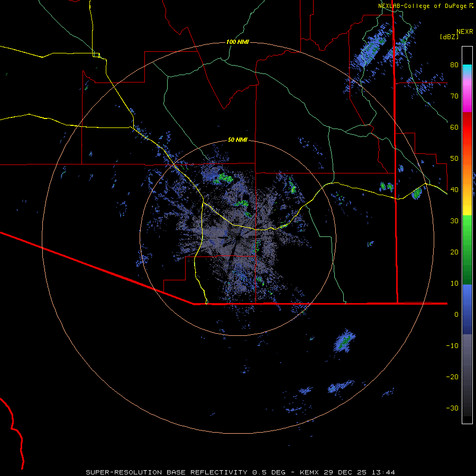
Task: Click the blue band of the color scale
Action: tap(467, 309)
